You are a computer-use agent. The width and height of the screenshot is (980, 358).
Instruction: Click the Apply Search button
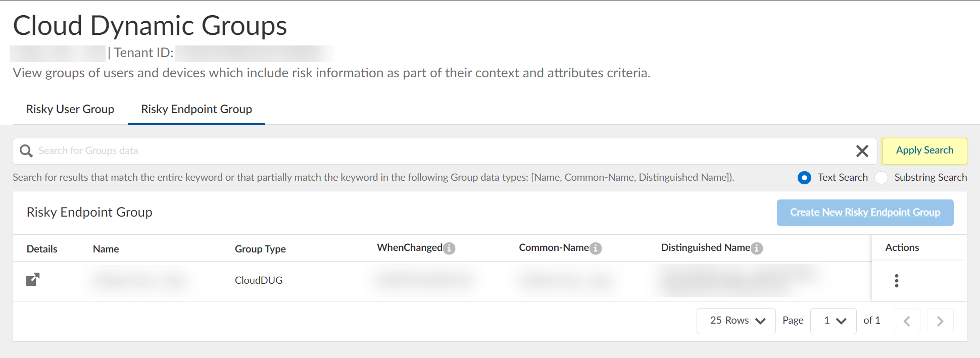click(x=924, y=150)
